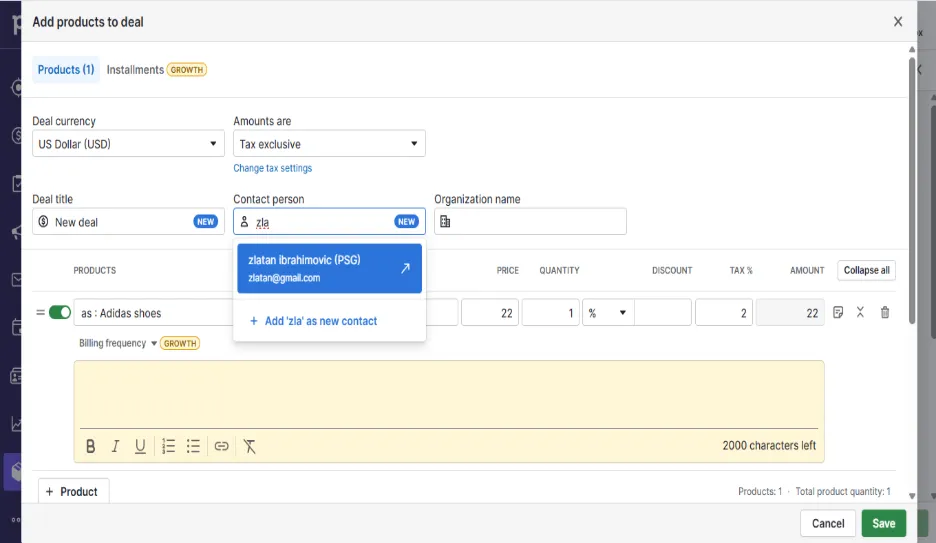Clear text formatting in notes editor
936x543 pixels.
[250, 446]
